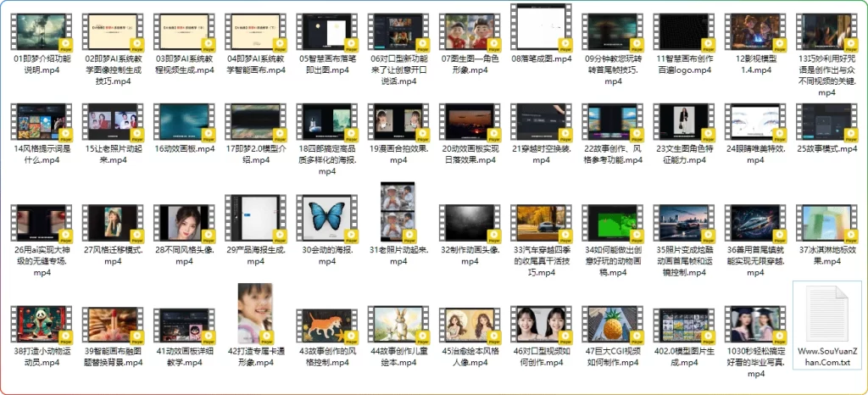Click the 14风格提示词是什么.mp4 video icon

pyautogui.click(x=41, y=122)
